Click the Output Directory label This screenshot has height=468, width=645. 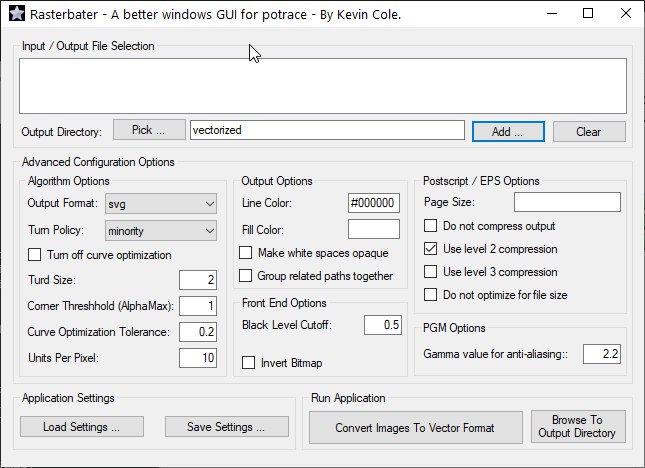61,132
